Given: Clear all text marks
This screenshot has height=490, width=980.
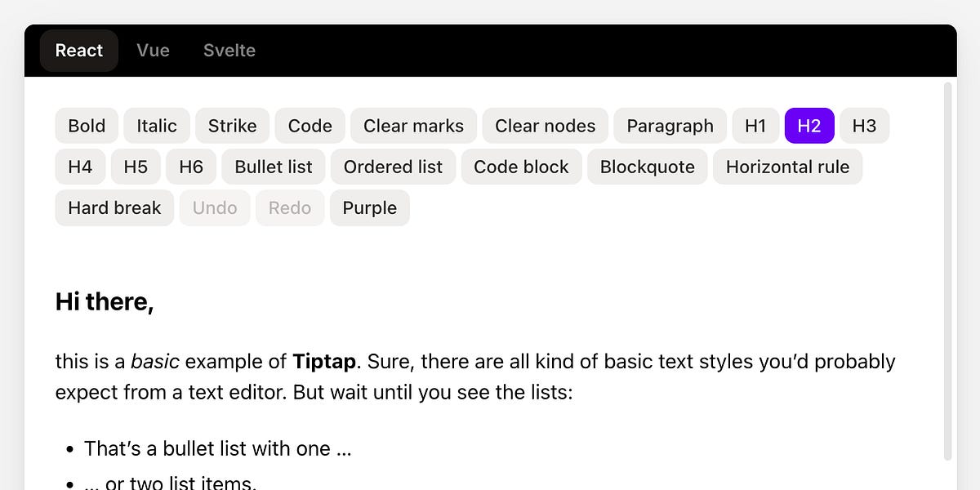Looking at the screenshot, I should pyautogui.click(x=413, y=126).
